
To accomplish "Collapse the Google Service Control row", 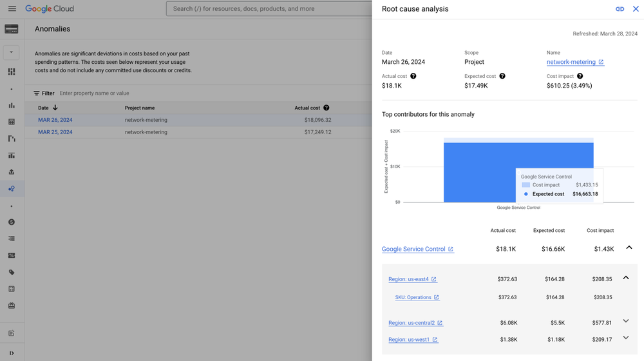I will click(x=629, y=248).
